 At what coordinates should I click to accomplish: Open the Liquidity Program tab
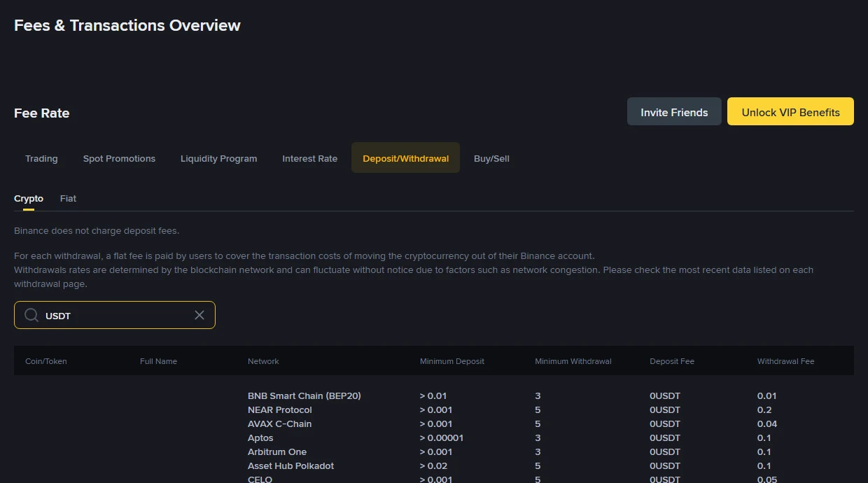pyautogui.click(x=218, y=158)
